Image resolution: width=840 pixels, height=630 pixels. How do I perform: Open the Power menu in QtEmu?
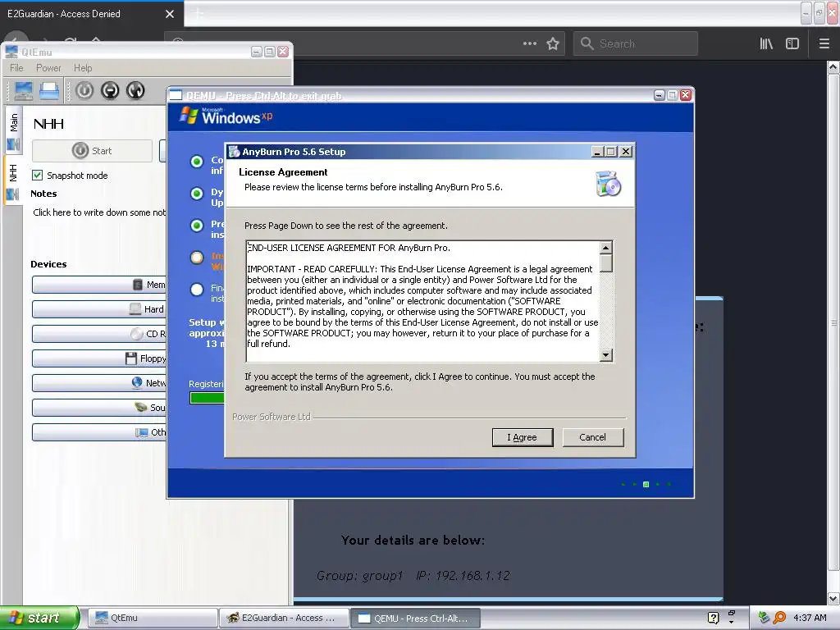point(48,68)
